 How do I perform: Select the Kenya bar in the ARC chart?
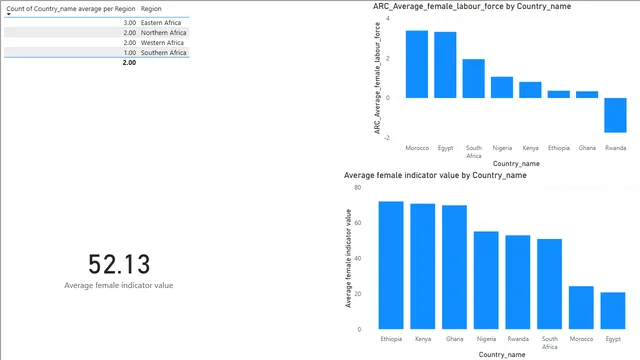tap(530, 90)
